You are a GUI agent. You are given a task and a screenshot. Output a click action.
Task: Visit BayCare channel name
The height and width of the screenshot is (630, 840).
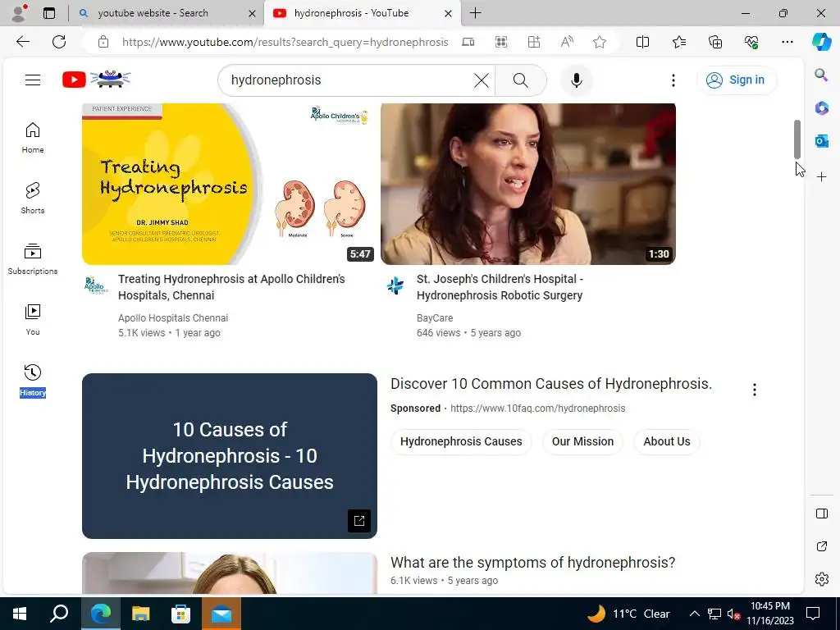(x=435, y=317)
